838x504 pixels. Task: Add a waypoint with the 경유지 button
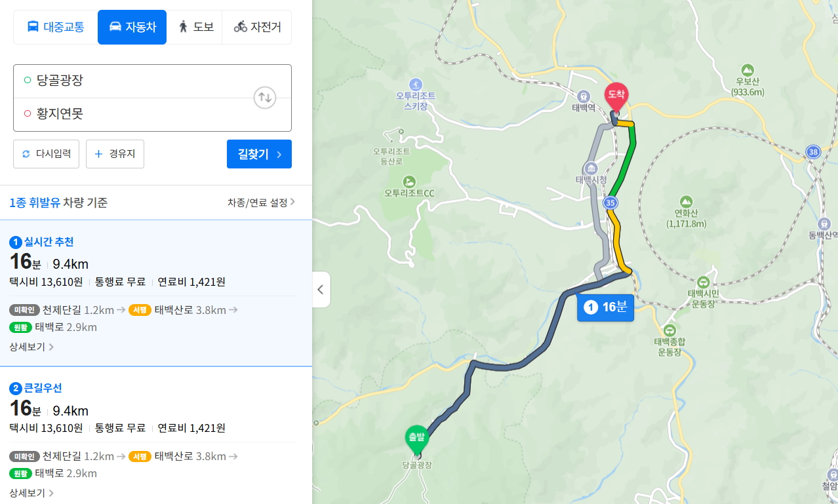pyautogui.click(x=115, y=154)
